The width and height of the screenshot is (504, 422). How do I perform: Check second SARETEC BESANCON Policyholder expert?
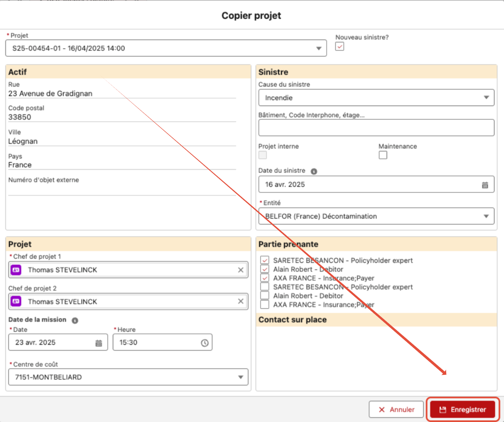pyautogui.click(x=265, y=287)
